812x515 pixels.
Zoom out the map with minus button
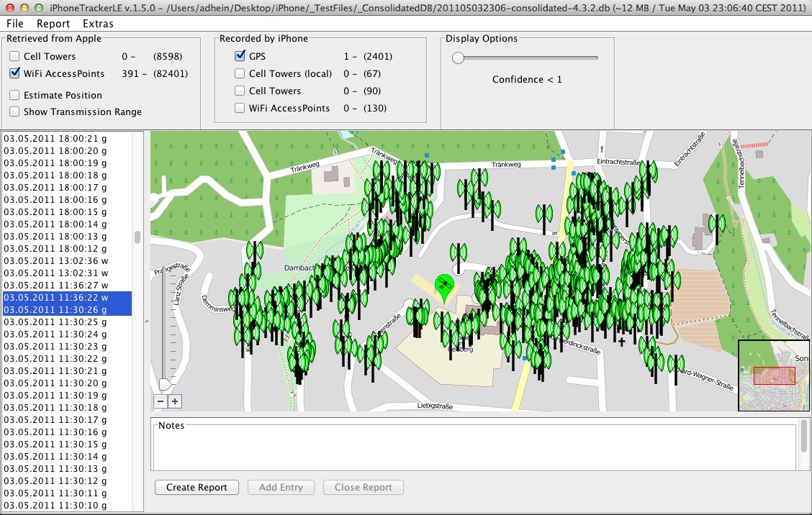[161, 401]
